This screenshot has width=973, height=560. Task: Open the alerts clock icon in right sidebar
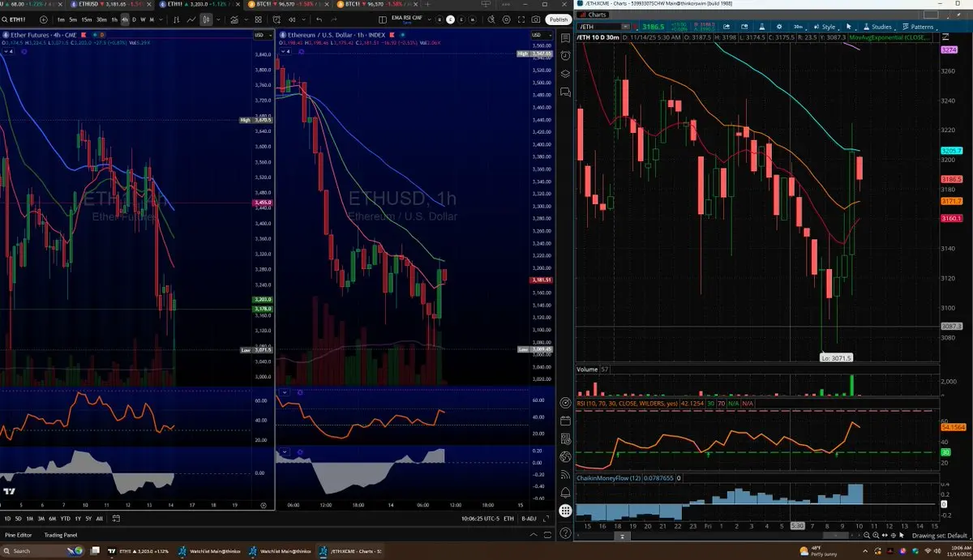click(x=565, y=55)
